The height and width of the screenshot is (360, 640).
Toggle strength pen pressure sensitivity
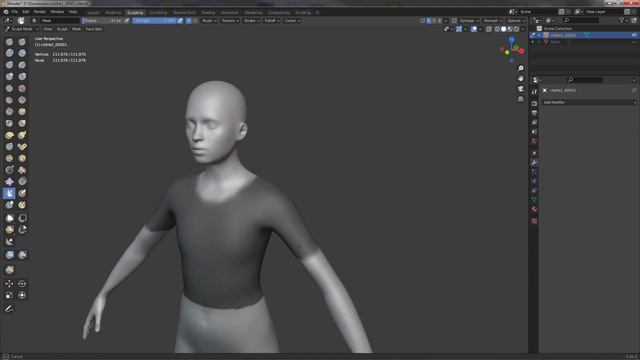click(x=180, y=20)
